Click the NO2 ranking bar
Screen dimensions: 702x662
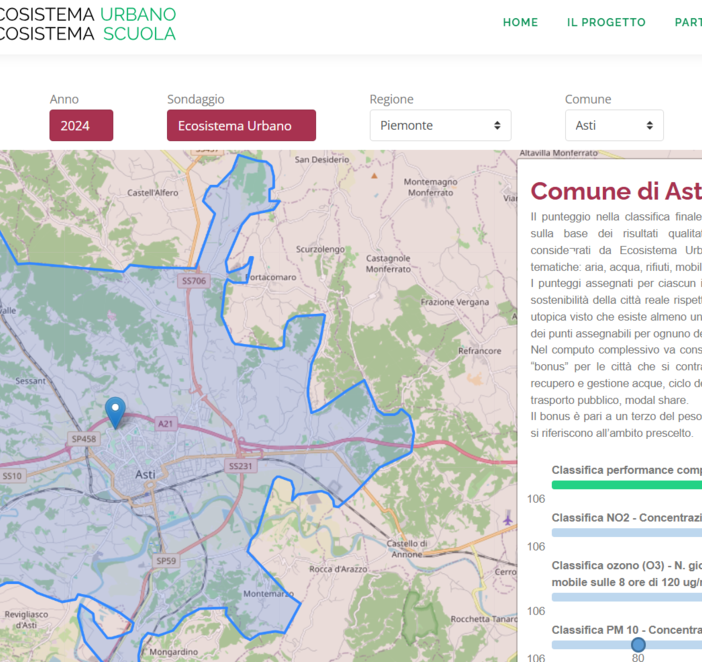(626, 533)
